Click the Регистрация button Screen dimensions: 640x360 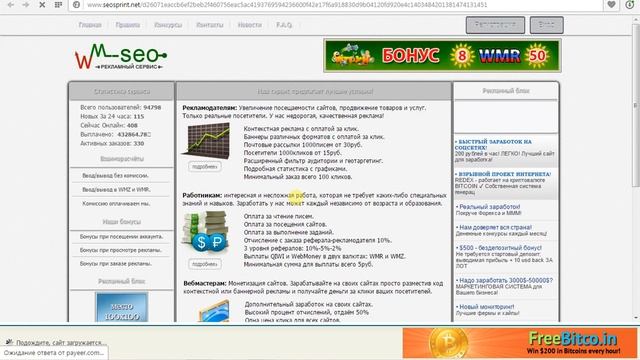[x=495, y=25]
